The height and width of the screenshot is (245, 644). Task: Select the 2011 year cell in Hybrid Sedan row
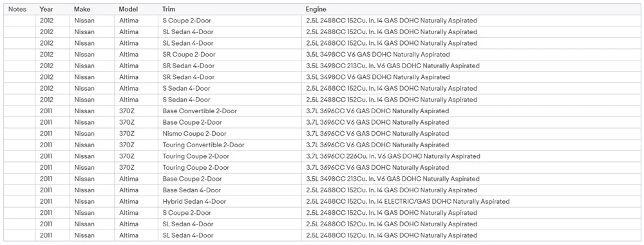[x=53, y=201]
